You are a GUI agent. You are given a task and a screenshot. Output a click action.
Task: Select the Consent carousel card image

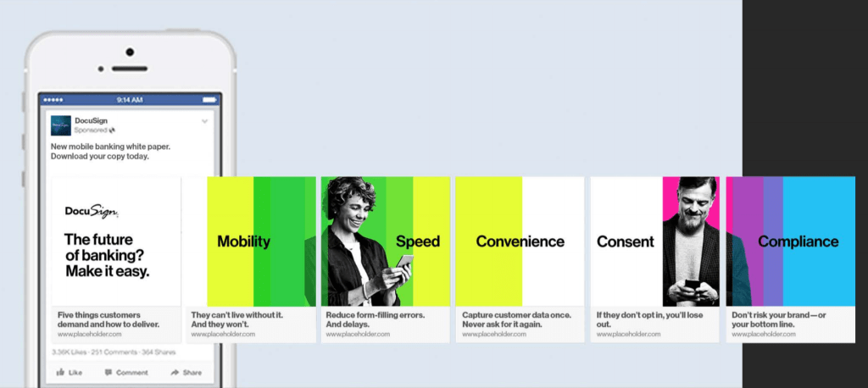click(654, 241)
